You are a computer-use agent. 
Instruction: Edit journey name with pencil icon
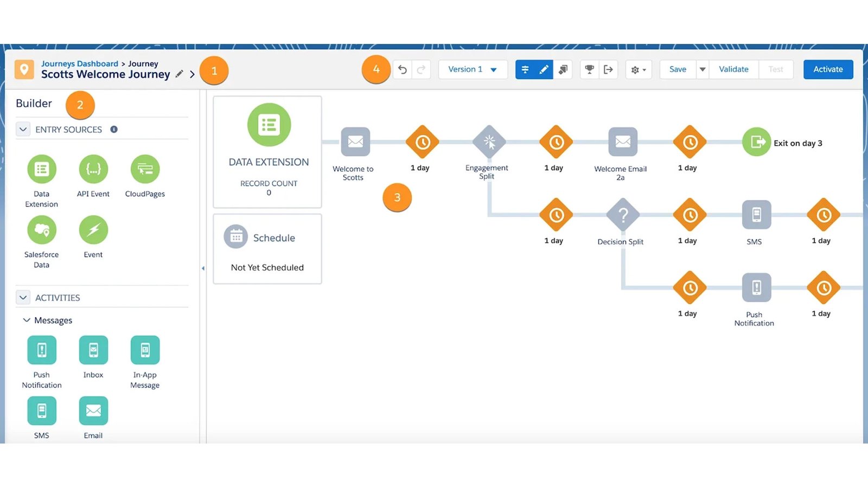pos(179,74)
